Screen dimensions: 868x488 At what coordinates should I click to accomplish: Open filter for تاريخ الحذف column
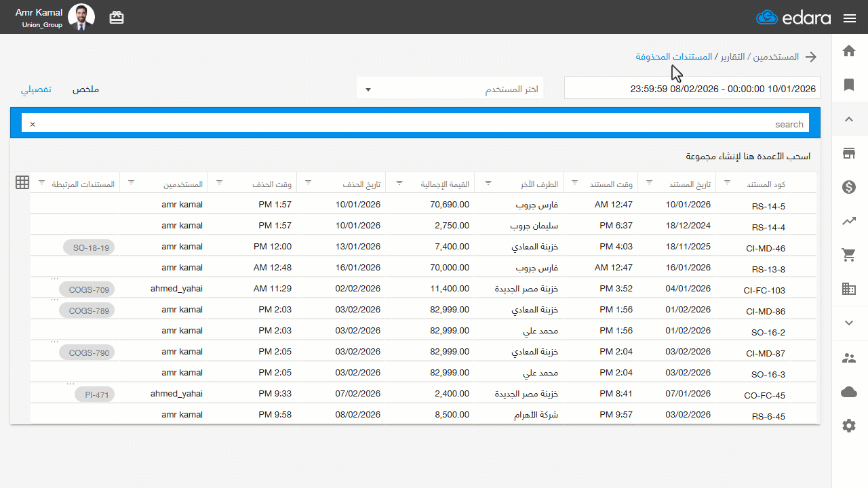(308, 182)
